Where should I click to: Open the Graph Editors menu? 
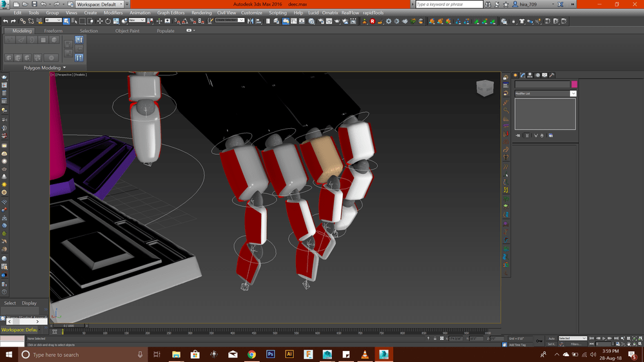click(x=171, y=13)
